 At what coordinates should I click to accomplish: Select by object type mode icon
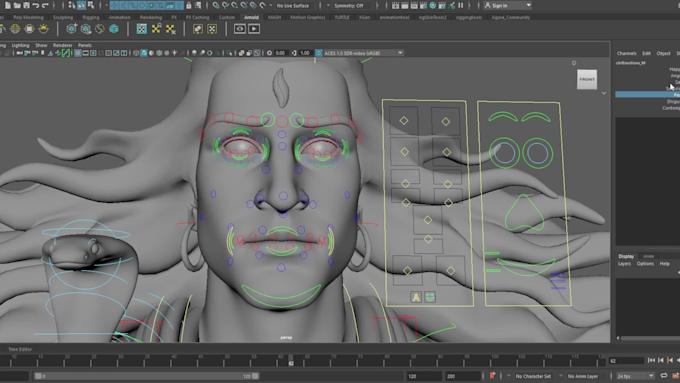[x=81, y=5]
